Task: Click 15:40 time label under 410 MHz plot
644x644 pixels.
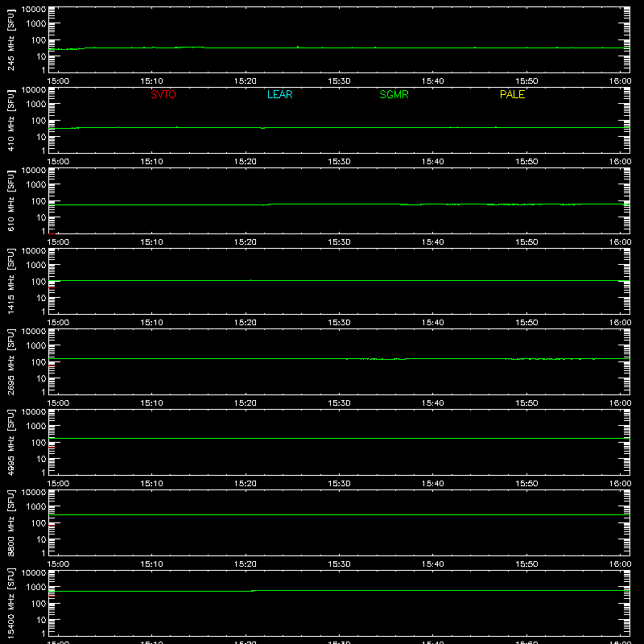Action: (x=433, y=162)
